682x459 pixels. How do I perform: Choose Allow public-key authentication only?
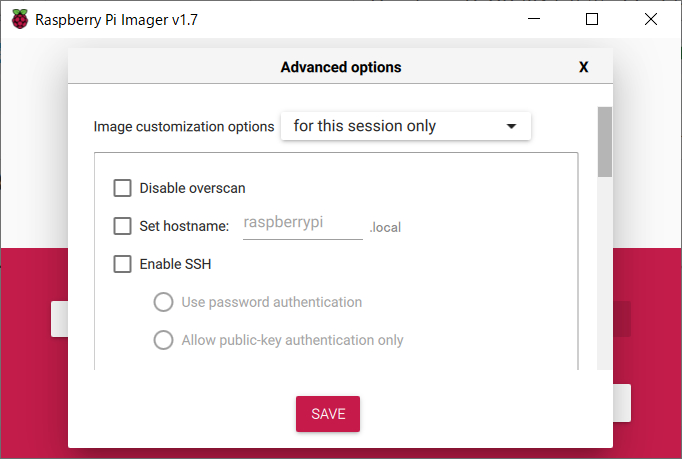pyautogui.click(x=164, y=340)
